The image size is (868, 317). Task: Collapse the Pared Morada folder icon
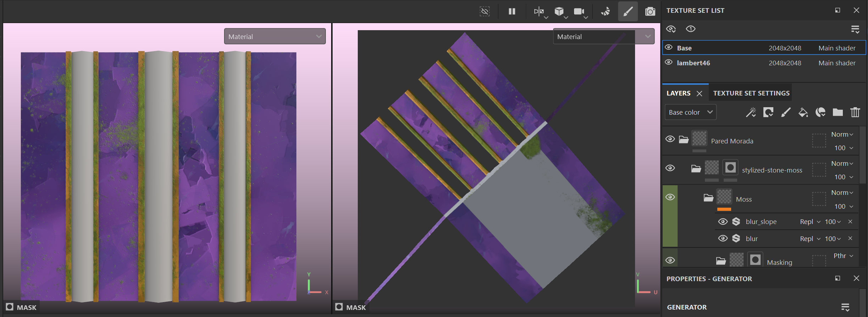click(684, 139)
